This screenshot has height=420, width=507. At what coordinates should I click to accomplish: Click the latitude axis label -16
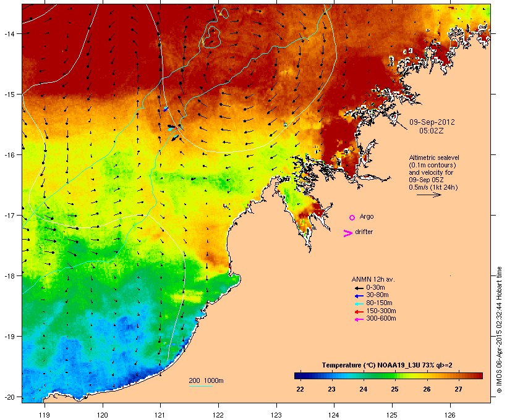(x=9, y=155)
